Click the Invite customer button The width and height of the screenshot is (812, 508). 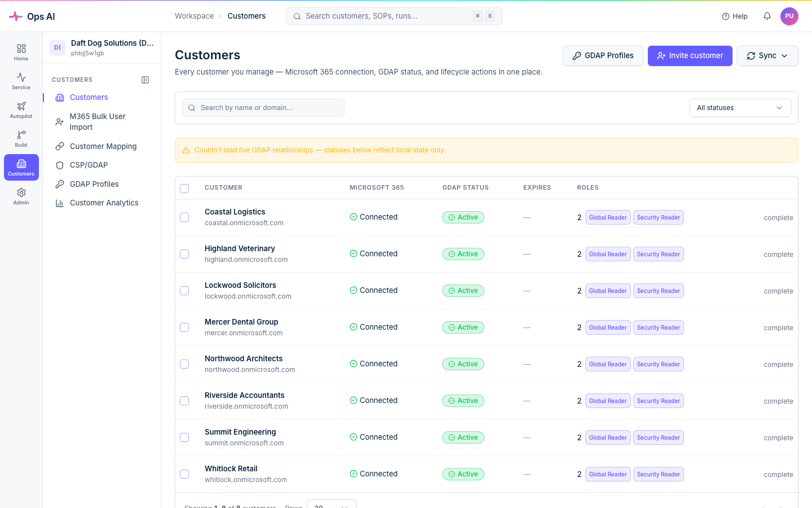click(x=690, y=56)
